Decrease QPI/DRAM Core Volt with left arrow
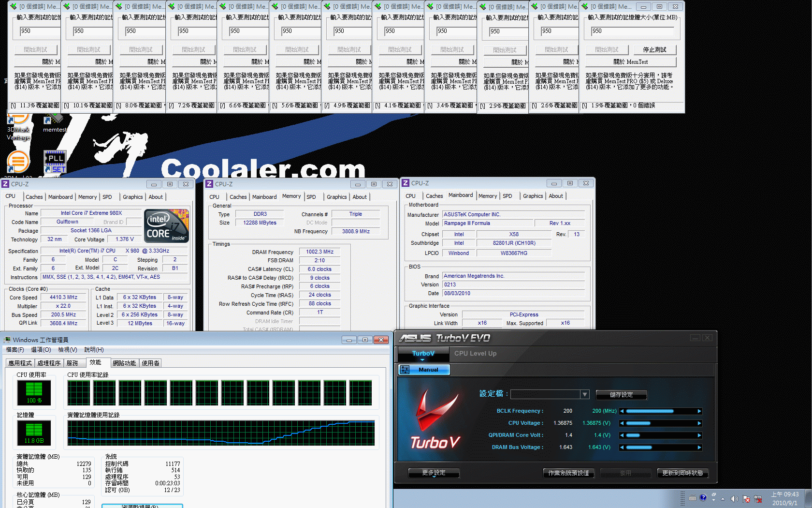812x508 pixels. 622,435
